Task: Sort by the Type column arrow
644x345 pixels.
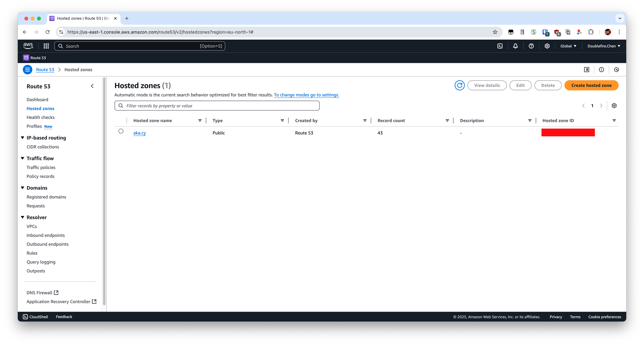Action: (282, 121)
